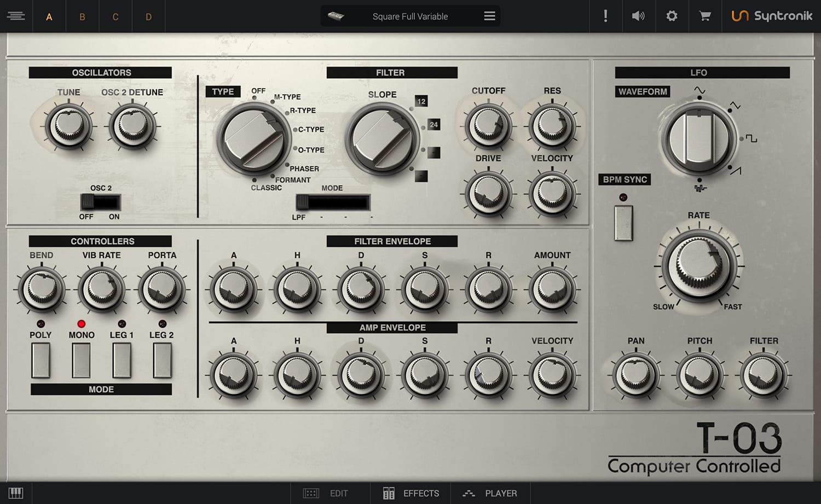This screenshot has width=821, height=504.
Task: Click the piano keyboard icon in bottom bar
Action: [x=16, y=493]
